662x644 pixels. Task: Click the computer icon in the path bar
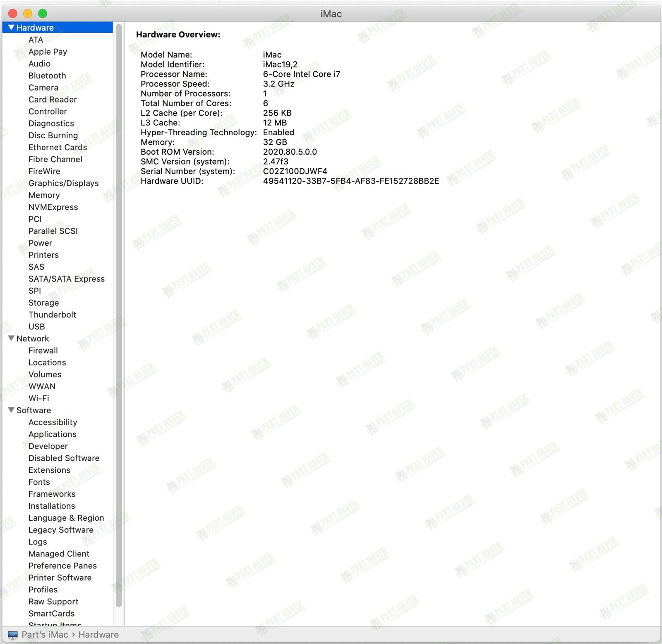click(13, 635)
